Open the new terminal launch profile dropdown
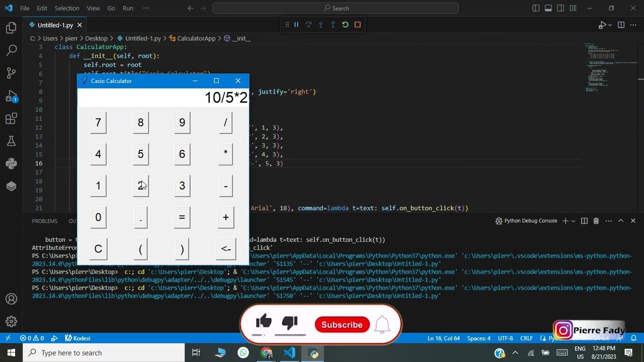Viewport: 644px width, 362px height. coord(573,221)
